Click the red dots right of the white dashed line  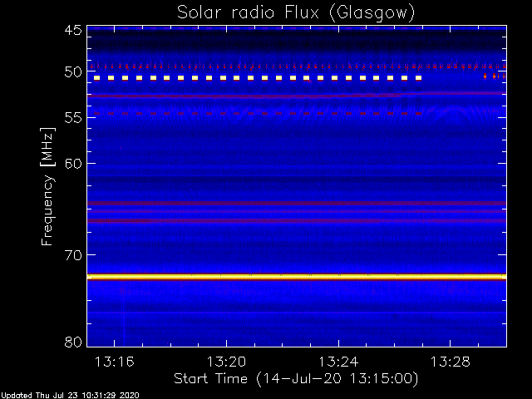point(490,76)
